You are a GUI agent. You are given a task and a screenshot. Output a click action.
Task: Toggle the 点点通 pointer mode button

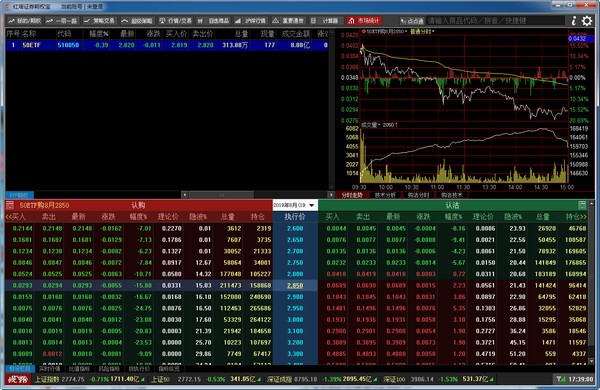click(412, 21)
